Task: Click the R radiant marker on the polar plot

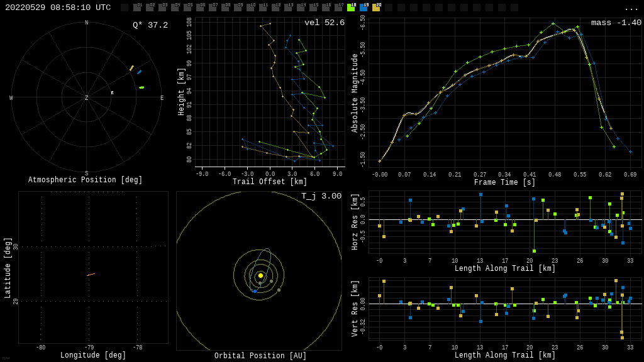Action: tap(113, 93)
